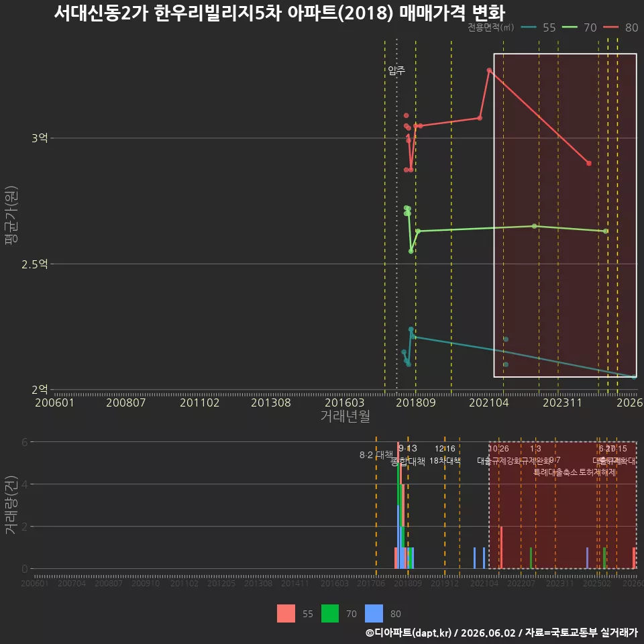Image resolution: width=644 pixels, height=644 pixels.
Task: Click the 평균가(원) axis title
Action: pyautogui.click(x=11, y=215)
